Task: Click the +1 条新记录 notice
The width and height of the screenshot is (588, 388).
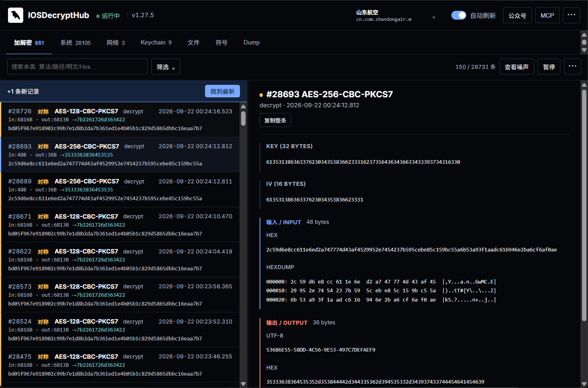Action: click(23, 91)
